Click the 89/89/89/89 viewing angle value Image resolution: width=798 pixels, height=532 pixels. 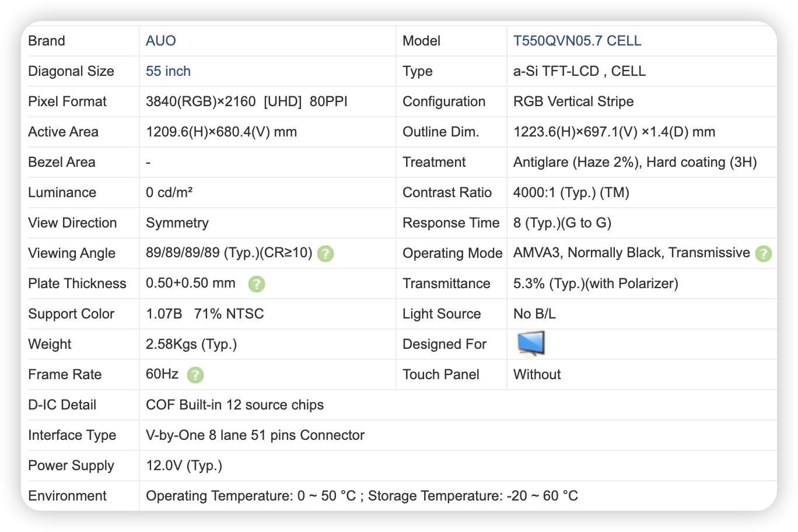(x=229, y=253)
